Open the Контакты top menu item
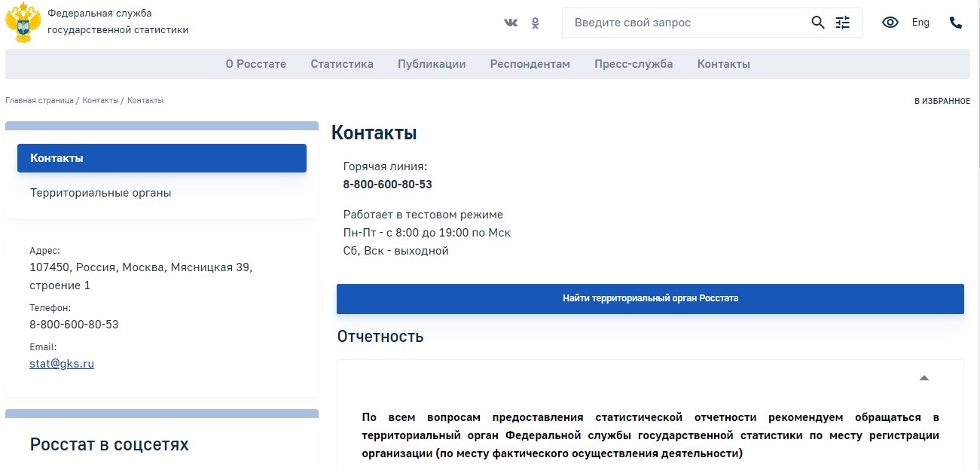 tap(724, 64)
